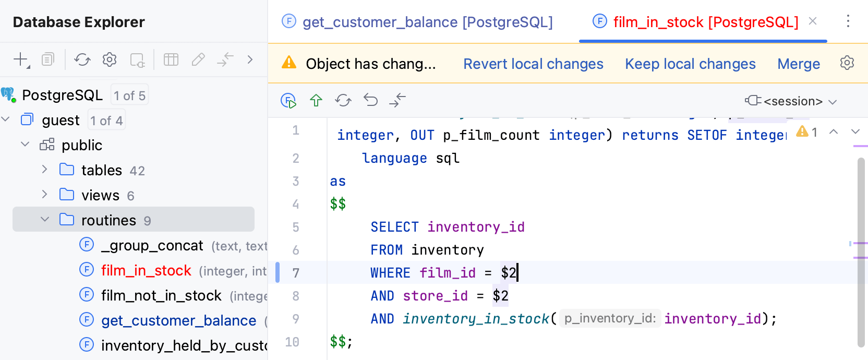Click the Refresh icon in Database Explorer toolbar
Viewport: 868px width, 360px height.
[x=82, y=59]
